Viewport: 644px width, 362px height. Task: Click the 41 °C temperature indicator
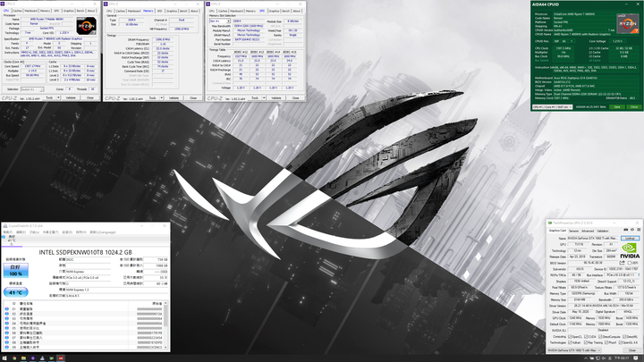(x=15, y=291)
